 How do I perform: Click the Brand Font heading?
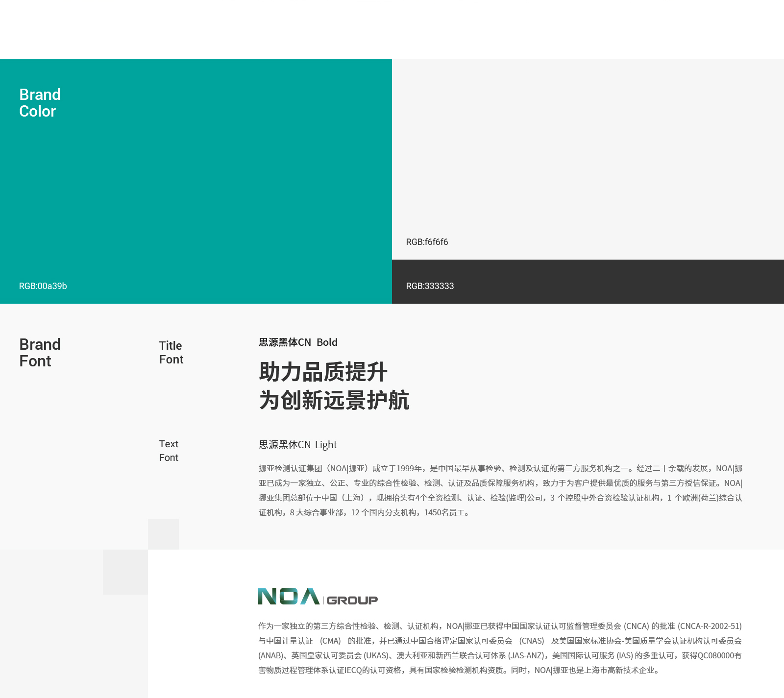tap(40, 353)
